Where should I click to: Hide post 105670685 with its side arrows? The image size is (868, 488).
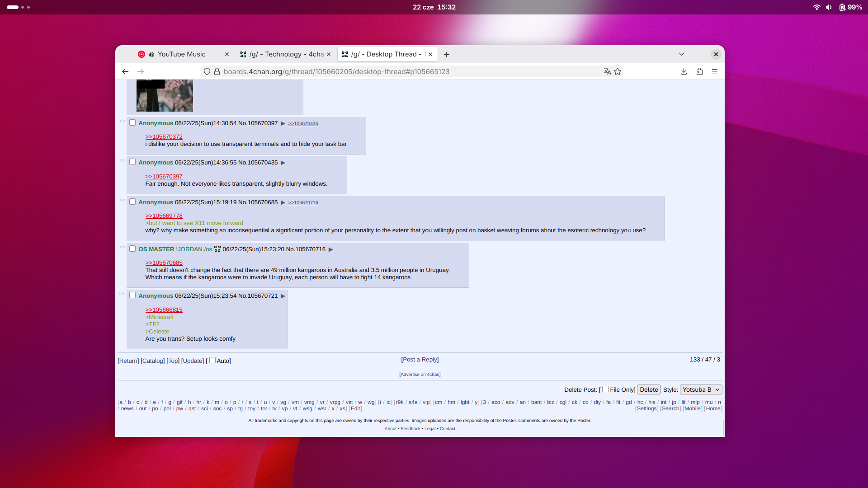pyautogui.click(x=122, y=200)
